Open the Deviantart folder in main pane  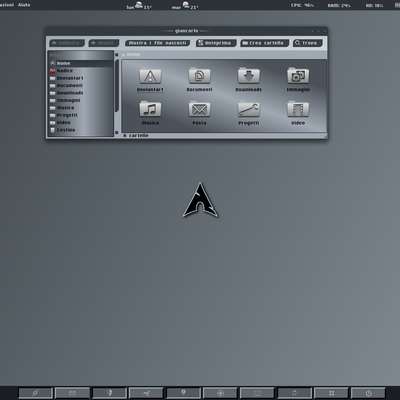pyautogui.click(x=150, y=80)
